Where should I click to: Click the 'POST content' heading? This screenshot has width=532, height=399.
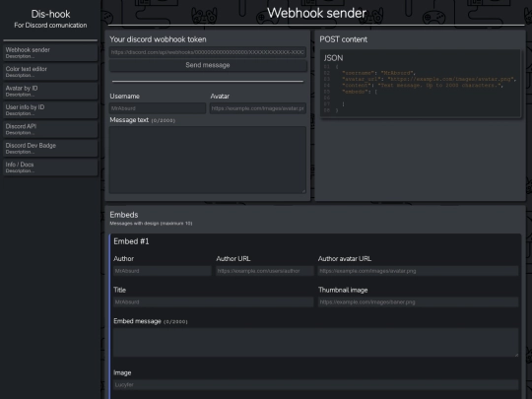tap(344, 39)
